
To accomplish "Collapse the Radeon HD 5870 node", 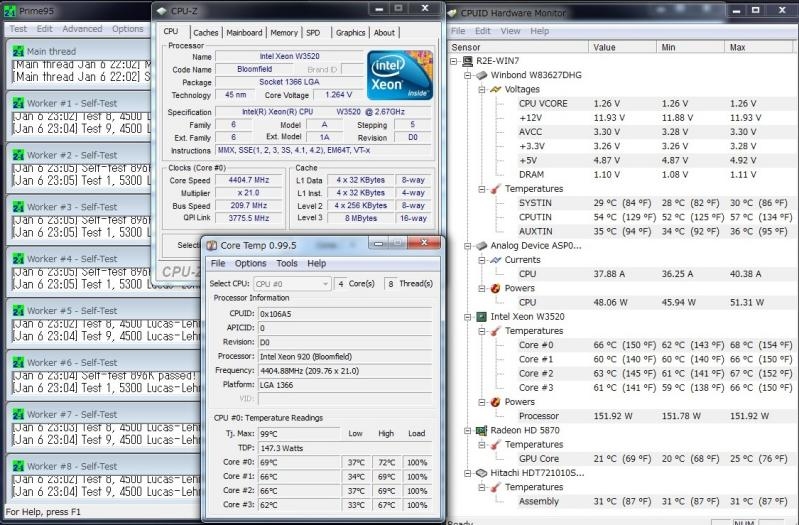I will coord(468,429).
